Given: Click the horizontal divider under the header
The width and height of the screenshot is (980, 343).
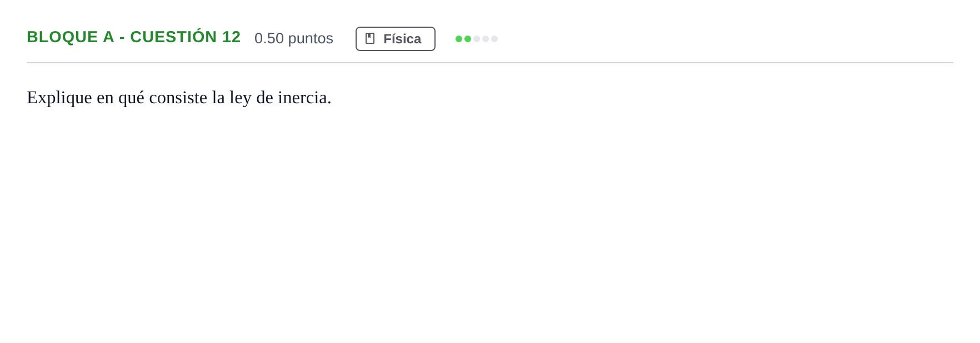Looking at the screenshot, I should click(x=490, y=63).
